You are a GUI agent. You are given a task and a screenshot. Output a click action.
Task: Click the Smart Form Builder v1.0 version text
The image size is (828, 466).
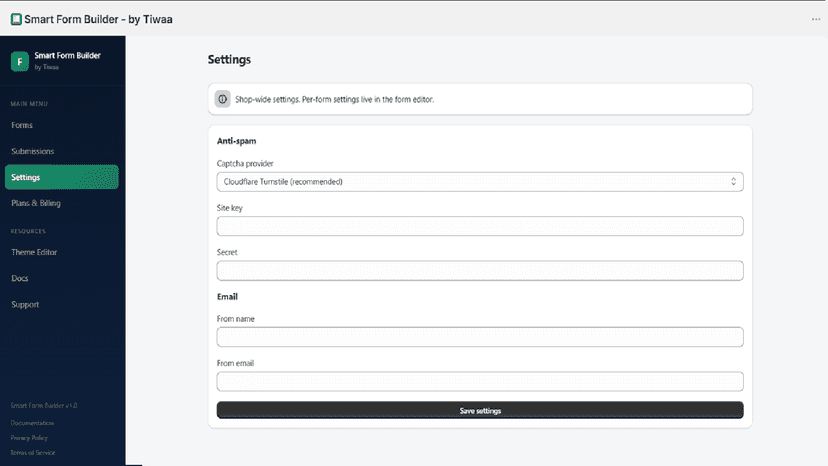coord(44,406)
